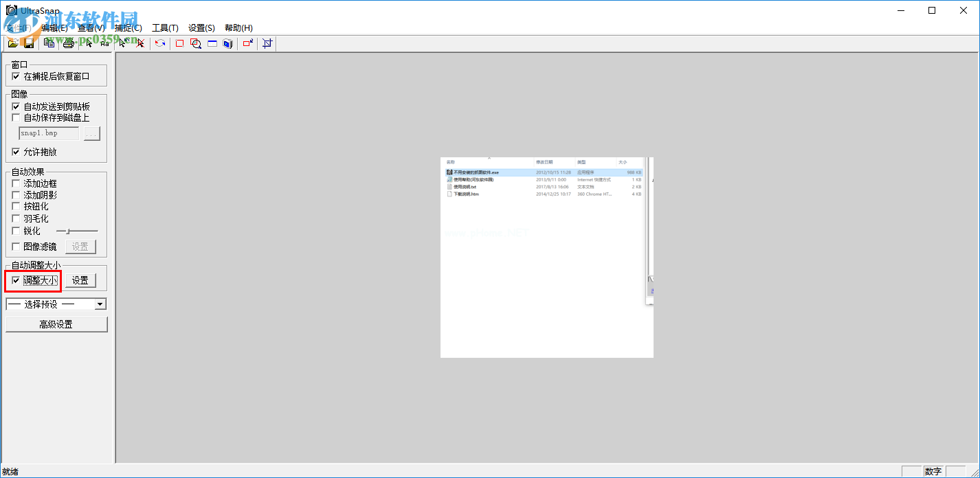The height and width of the screenshot is (478, 980).
Task: Toggle the 羽毛化 checkbox
Action: click(x=16, y=218)
